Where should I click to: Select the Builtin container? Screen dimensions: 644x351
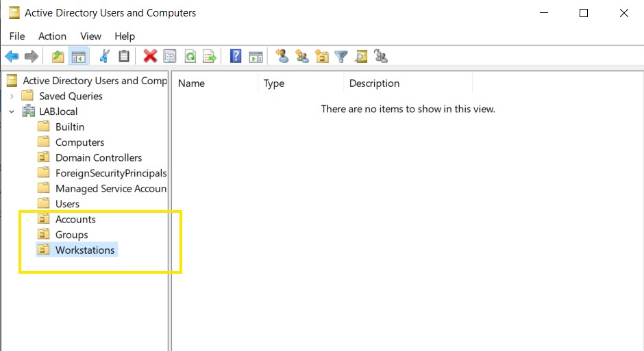tap(70, 127)
